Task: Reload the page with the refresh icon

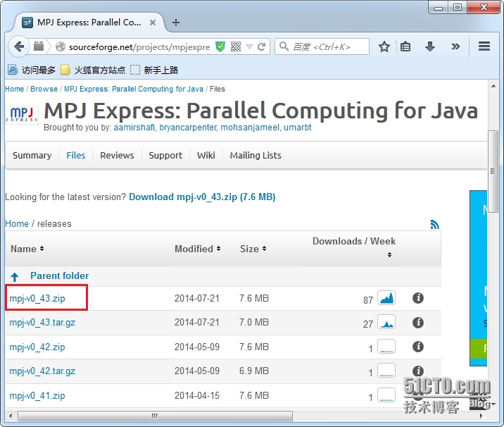Action: (x=262, y=47)
